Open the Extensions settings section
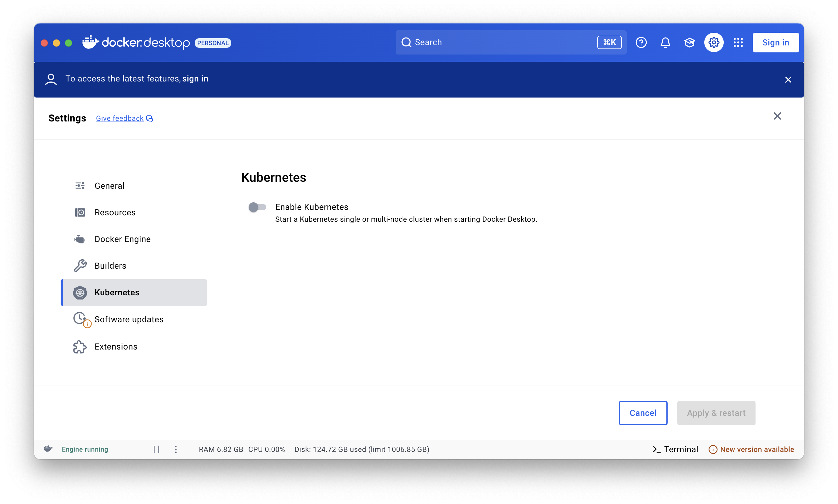This screenshot has height=504, width=838. [x=116, y=346]
